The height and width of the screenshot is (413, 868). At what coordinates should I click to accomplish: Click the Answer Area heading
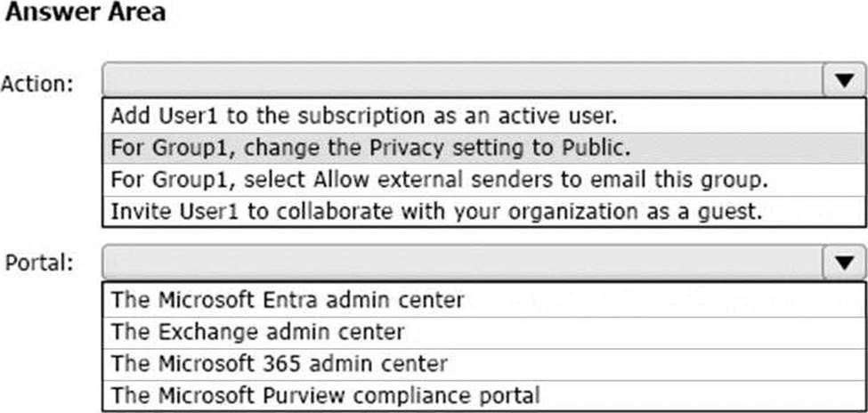[85, 12]
